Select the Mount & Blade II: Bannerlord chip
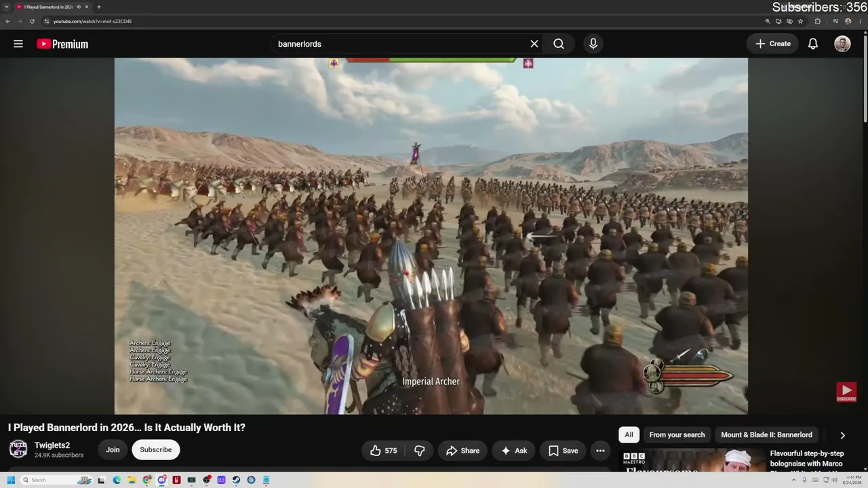Image resolution: width=868 pixels, height=488 pixels. click(766, 435)
